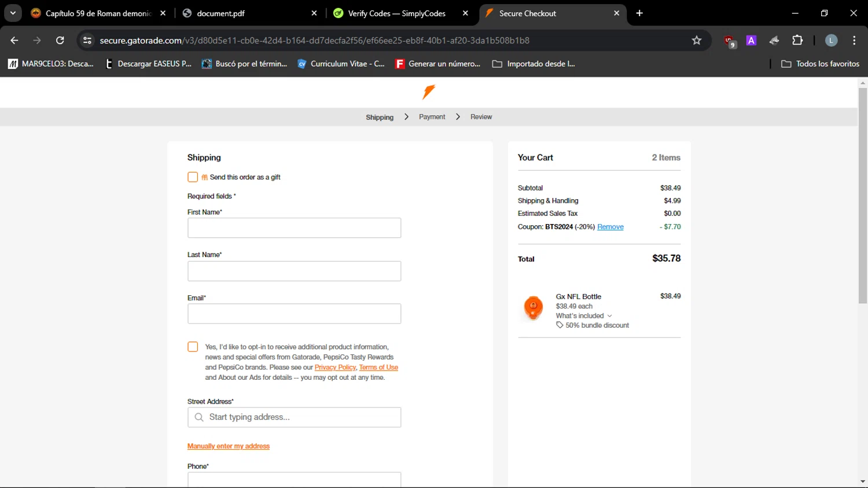Image resolution: width=868 pixels, height=488 pixels.
Task: Open Todos los favoritos folder
Action: (821, 64)
